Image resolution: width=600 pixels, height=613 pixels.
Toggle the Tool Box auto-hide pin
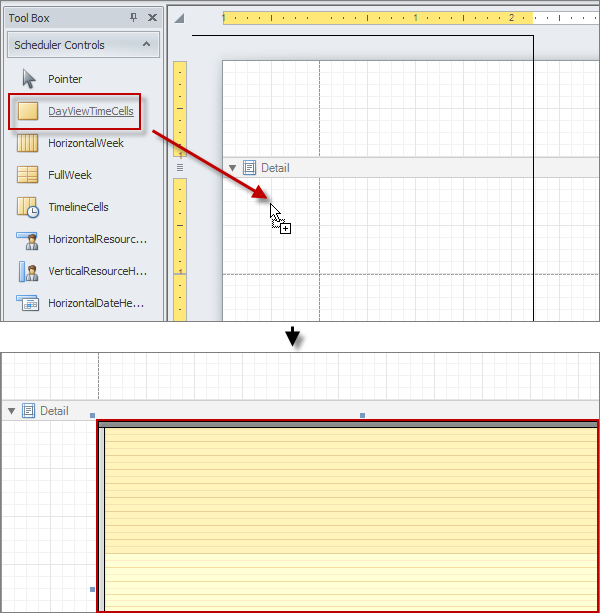tap(134, 18)
